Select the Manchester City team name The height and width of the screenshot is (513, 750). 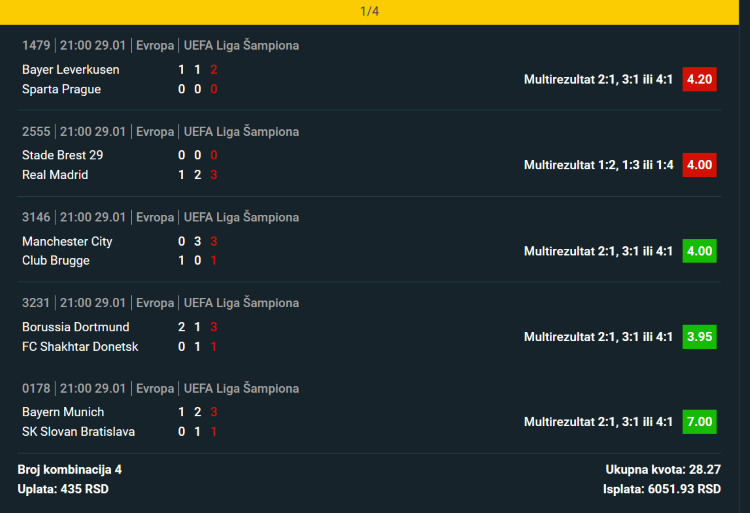click(67, 241)
